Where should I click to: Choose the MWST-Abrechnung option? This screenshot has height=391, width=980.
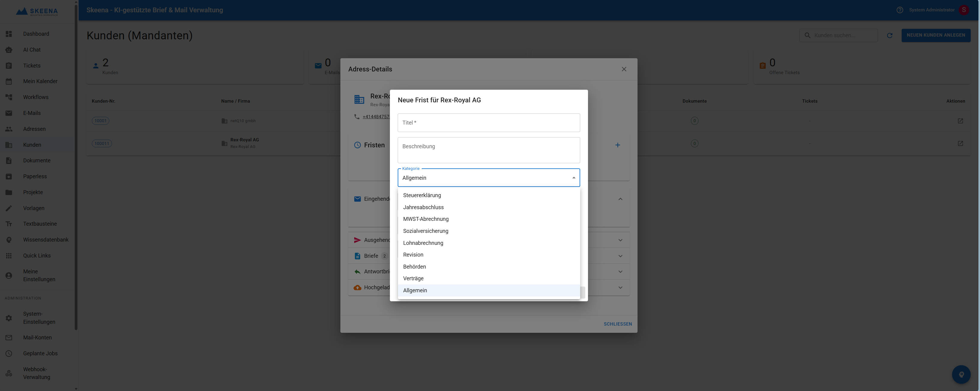426,219
